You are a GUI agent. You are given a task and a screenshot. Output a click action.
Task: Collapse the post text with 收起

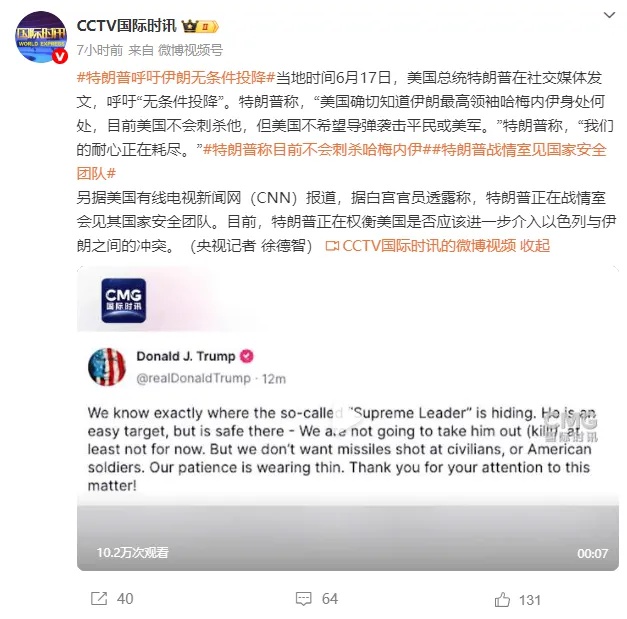(x=535, y=246)
